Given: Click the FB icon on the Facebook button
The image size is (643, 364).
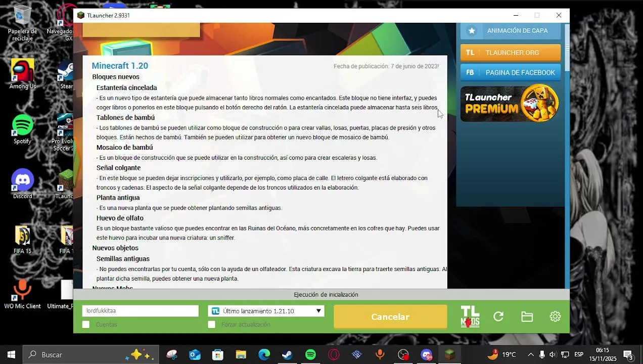Looking at the screenshot, I should coord(470,72).
